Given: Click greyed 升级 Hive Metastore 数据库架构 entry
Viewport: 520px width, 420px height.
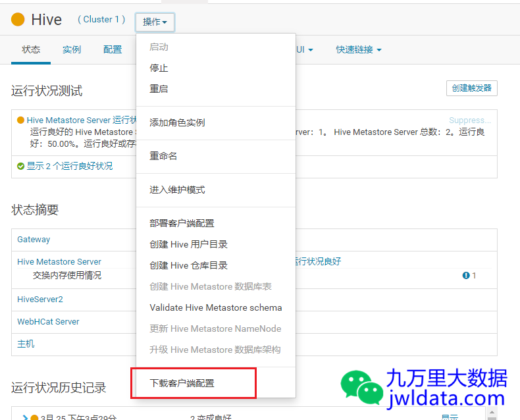Looking at the screenshot, I should (x=215, y=350).
